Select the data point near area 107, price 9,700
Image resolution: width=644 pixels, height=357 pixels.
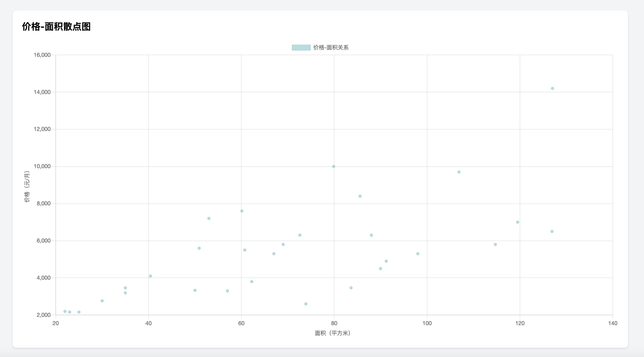click(459, 172)
